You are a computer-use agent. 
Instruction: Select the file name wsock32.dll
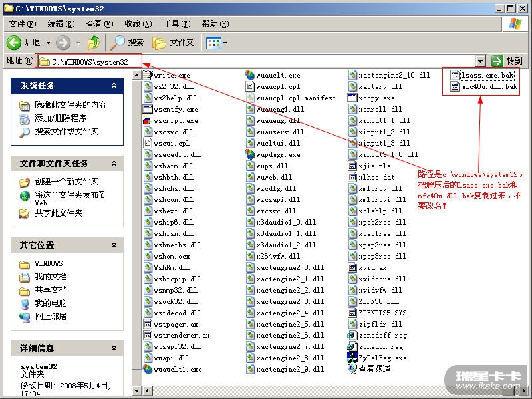(x=176, y=301)
